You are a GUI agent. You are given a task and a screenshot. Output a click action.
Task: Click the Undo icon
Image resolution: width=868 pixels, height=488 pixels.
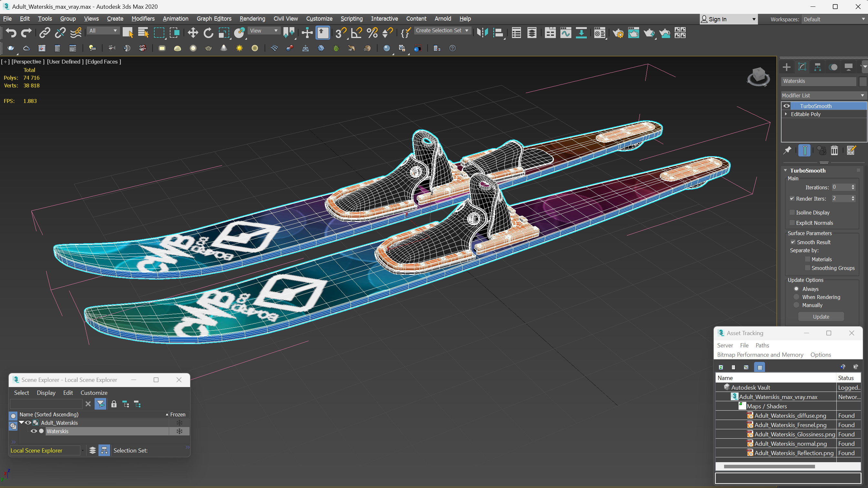11,33
